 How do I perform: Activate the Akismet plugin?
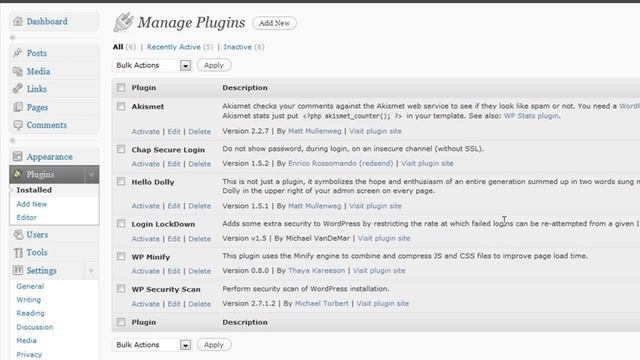tap(145, 131)
